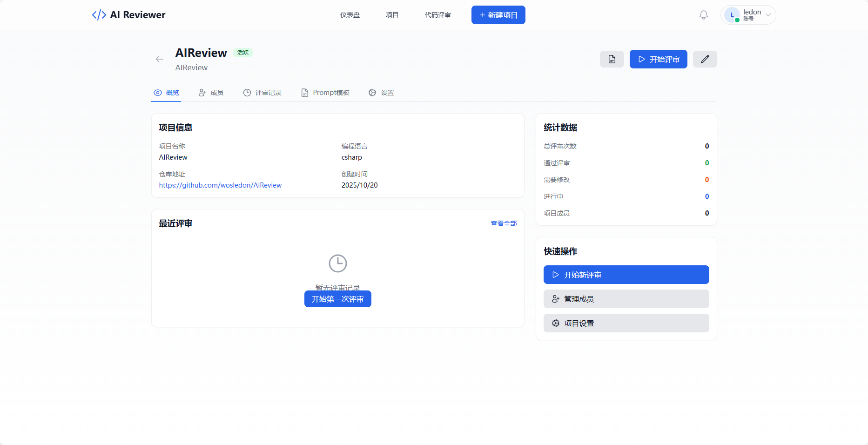The image size is (868, 445).
Task: Open the 项目 navigation item
Action: [392, 15]
